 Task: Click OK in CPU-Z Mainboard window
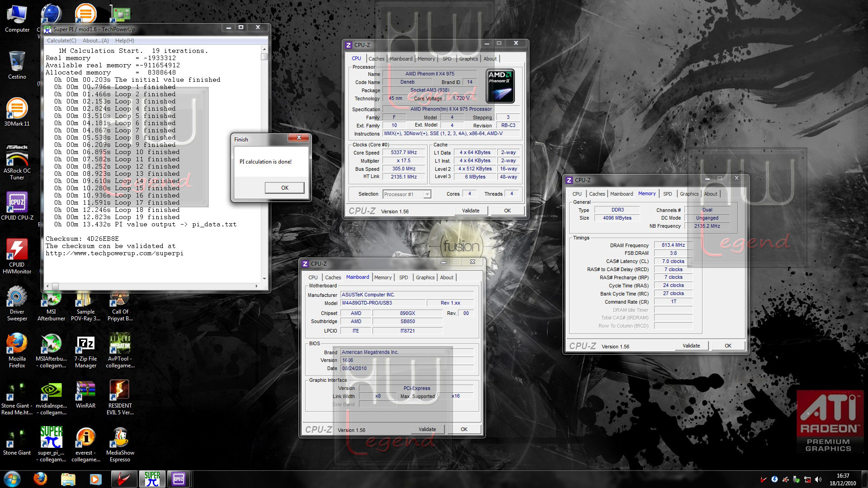(464, 429)
